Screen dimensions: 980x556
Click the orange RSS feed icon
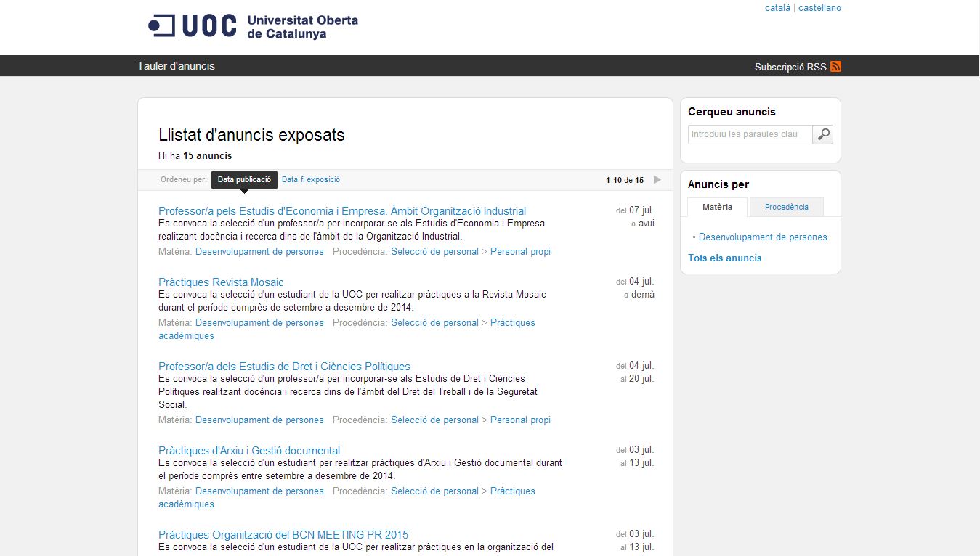[x=835, y=67]
